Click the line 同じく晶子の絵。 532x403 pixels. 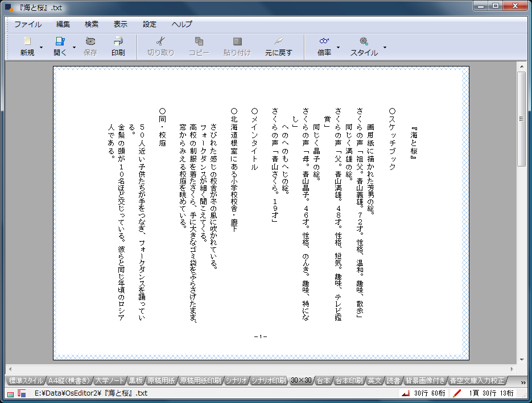316,152
